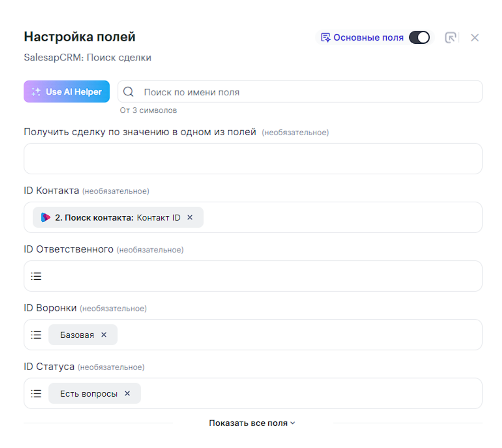Screen dimensions: 502x448
Task: Click the Основные поля label
Action: click(x=368, y=38)
